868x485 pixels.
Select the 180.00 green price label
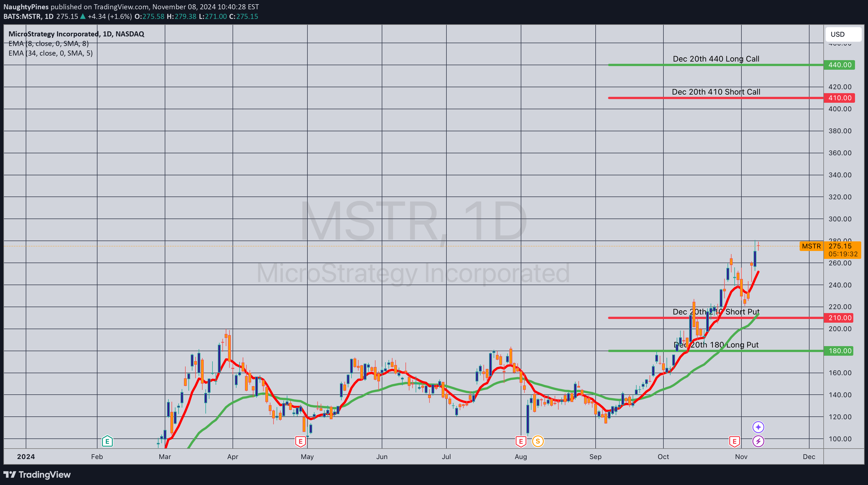pyautogui.click(x=839, y=351)
